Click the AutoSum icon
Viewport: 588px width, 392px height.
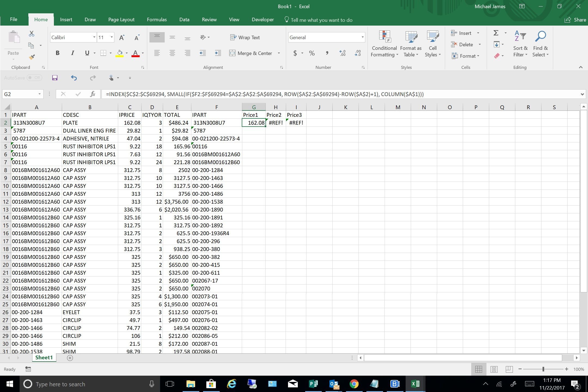(495, 33)
